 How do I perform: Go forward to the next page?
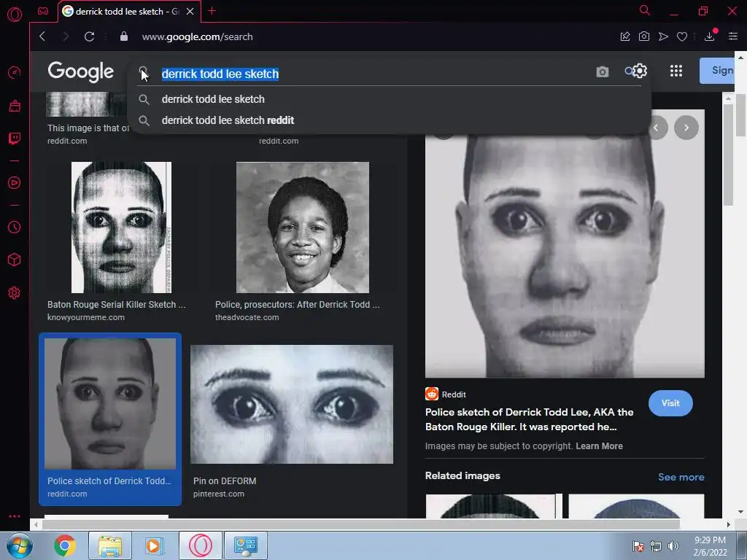click(x=66, y=36)
